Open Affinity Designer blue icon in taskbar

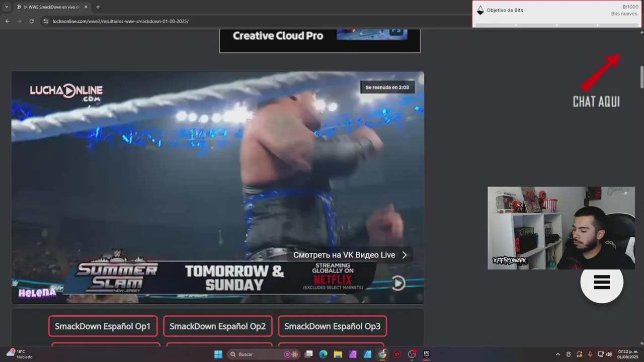[x=368, y=354]
